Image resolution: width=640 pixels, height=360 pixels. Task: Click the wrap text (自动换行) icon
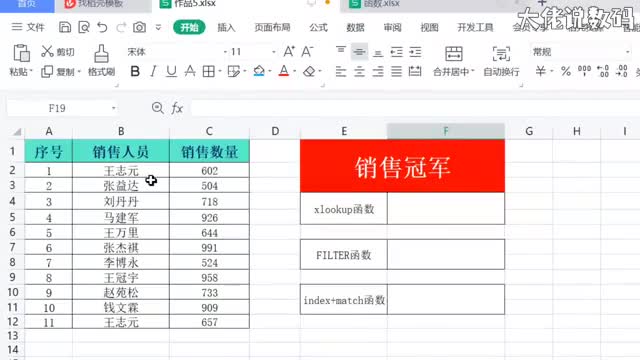coord(501,53)
